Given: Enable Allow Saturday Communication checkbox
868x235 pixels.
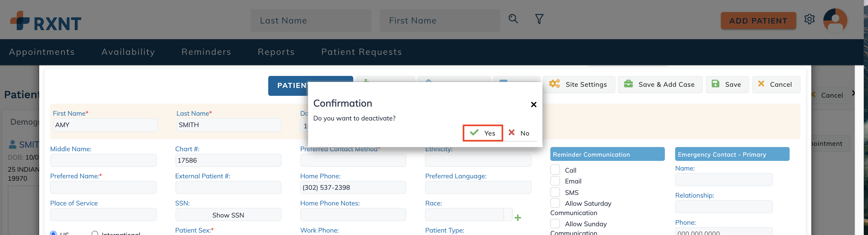Looking at the screenshot, I should 555,203.
